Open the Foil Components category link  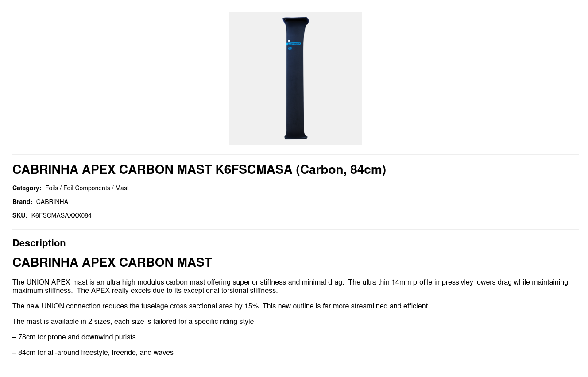click(86, 188)
